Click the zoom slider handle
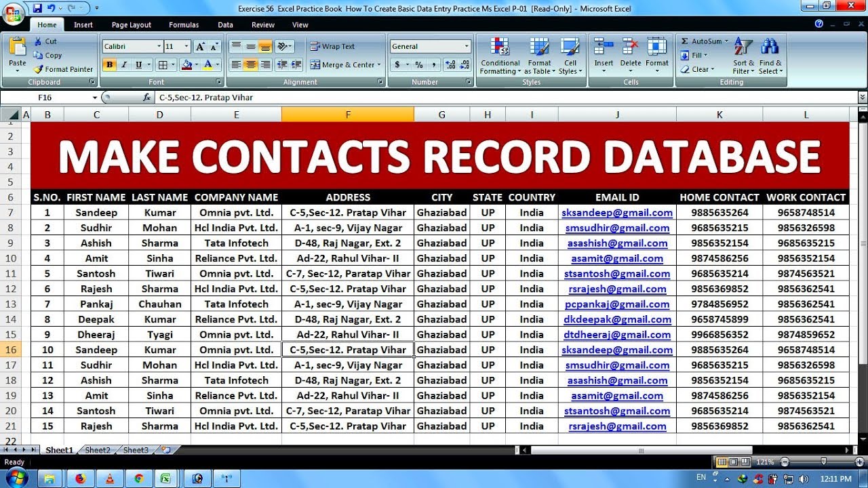Viewport: 868px width, 488px height. pos(824,462)
